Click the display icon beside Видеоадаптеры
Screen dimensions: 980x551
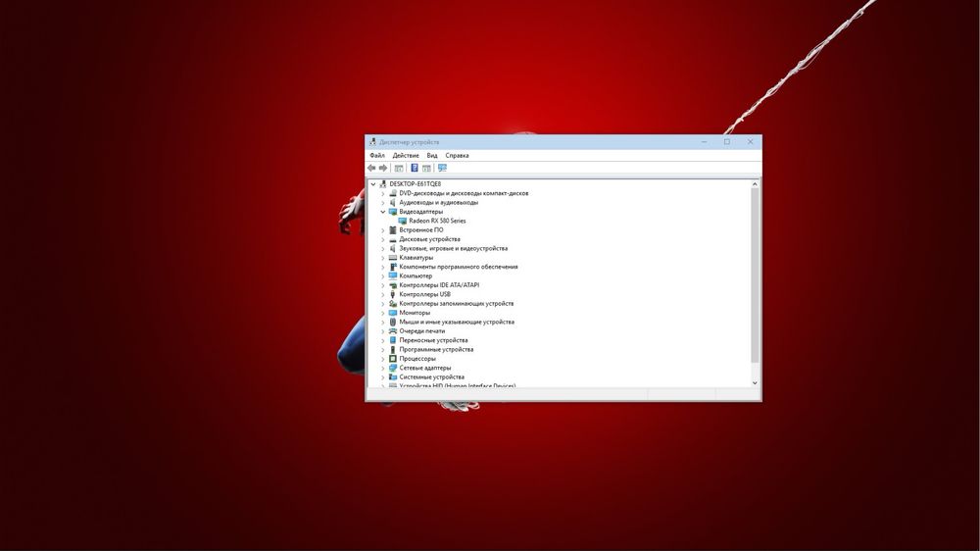(x=393, y=212)
